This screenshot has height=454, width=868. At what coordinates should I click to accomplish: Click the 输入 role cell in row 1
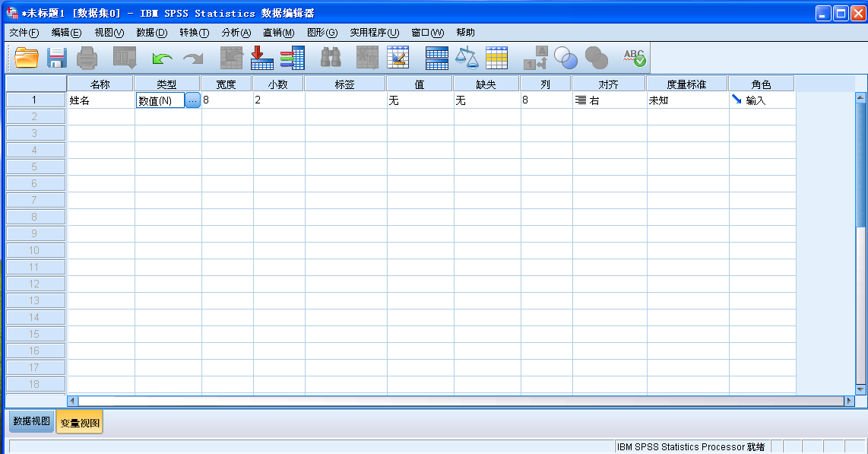pyautogui.click(x=762, y=100)
